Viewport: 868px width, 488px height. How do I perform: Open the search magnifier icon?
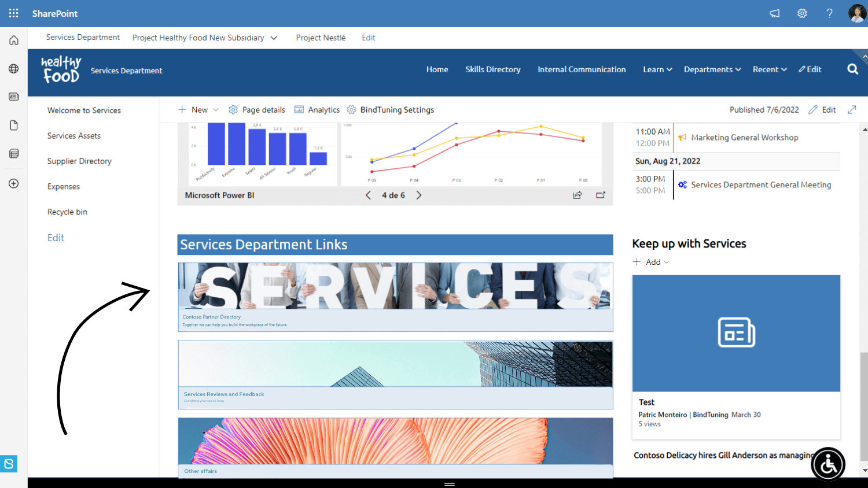click(x=852, y=69)
